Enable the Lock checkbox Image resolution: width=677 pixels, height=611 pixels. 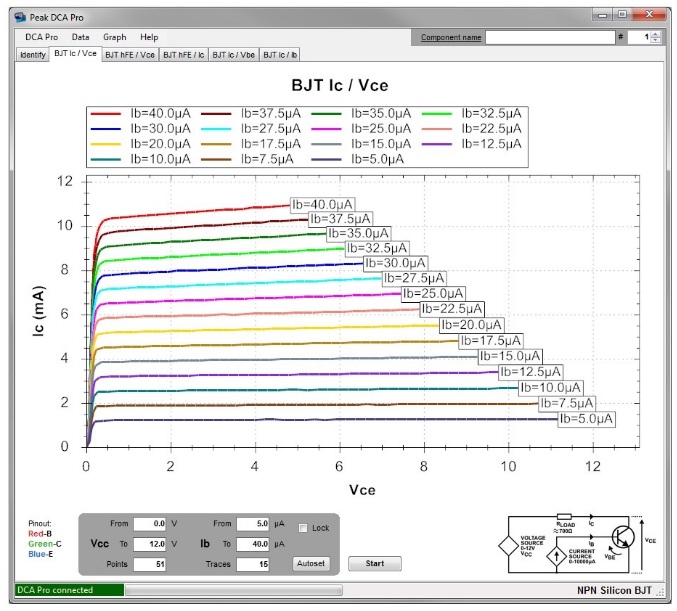[304, 527]
